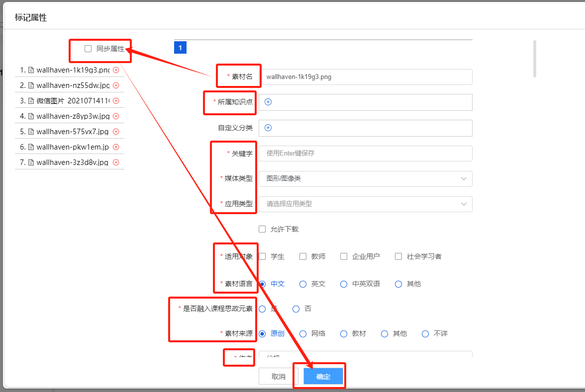This screenshot has width=585, height=392.
Task: Click the remove icon next to wallhaven-3z3d8v.jpg
Action: coord(116,162)
